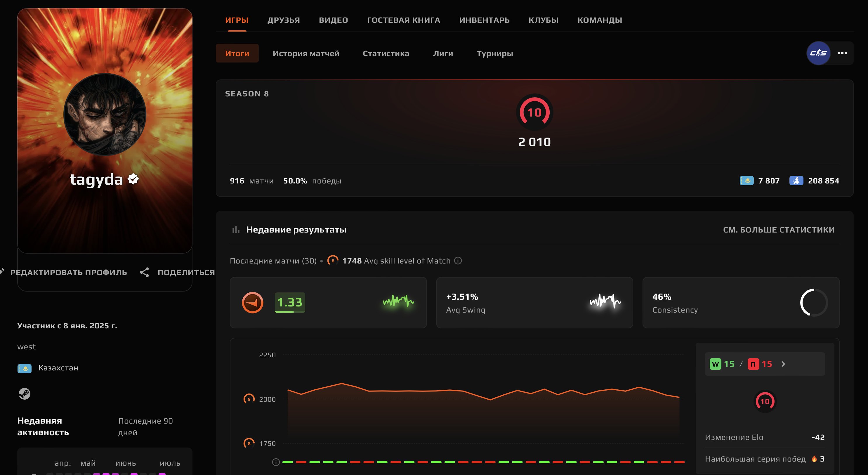Viewport: 868px width, 475px height.
Task: Click the 7 807 country rank value
Action: click(x=769, y=181)
